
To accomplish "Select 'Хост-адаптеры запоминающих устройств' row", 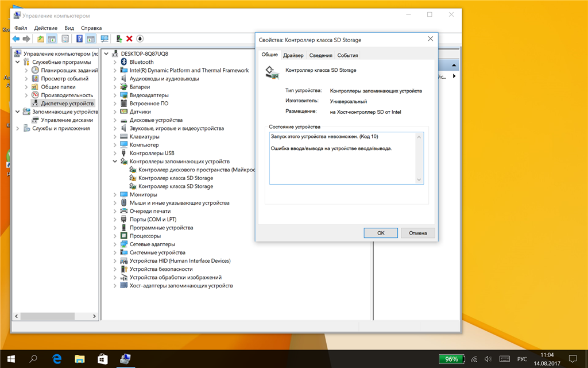I will 177,285.
